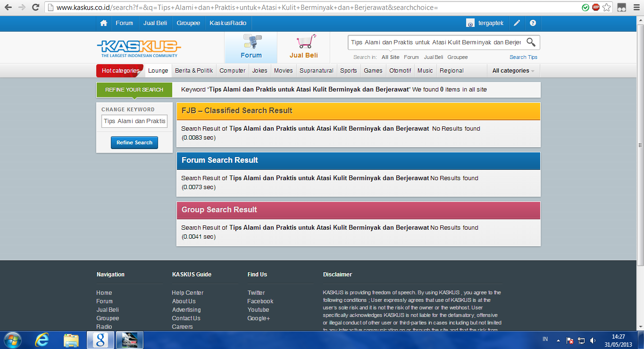Click the Refine Search button
The height and width of the screenshot is (349, 644).
click(134, 142)
